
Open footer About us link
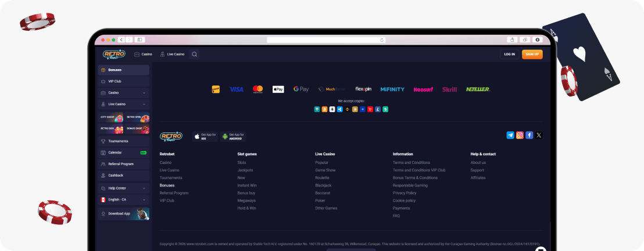tap(478, 163)
